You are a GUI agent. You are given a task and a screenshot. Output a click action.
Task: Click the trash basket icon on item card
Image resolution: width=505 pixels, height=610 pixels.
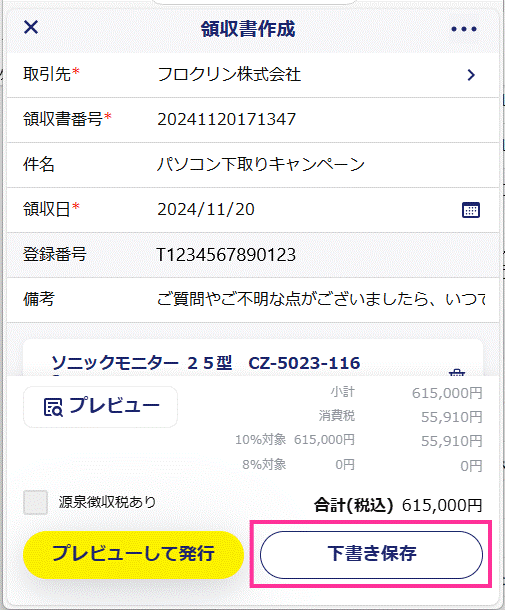[457, 372]
